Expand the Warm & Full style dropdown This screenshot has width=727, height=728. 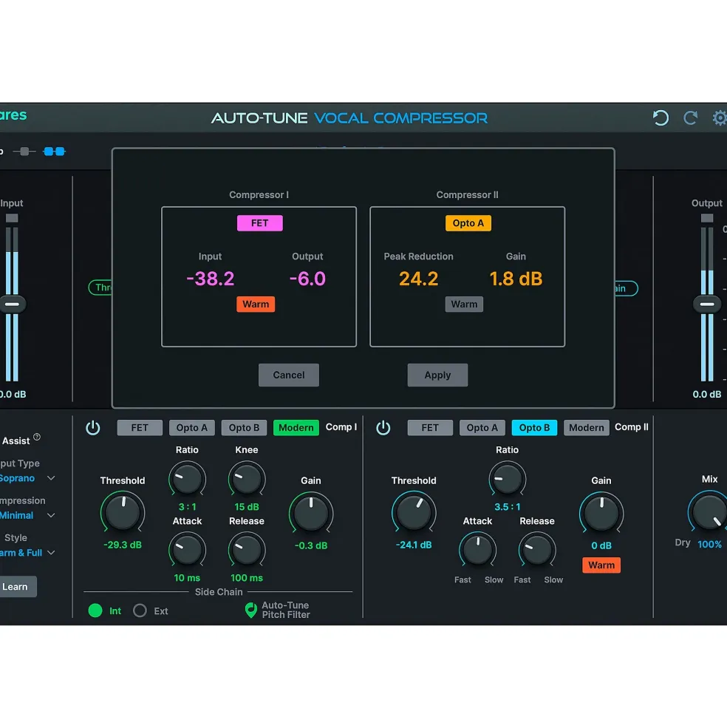tap(51, 553)
